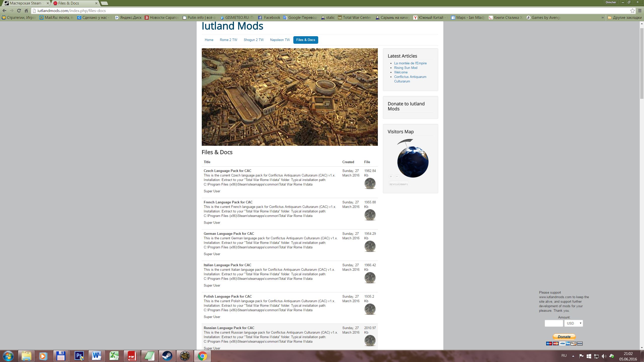644x362 pixels.
Task: Launch Photoshop from the taskbar
Action: point(79,356)
